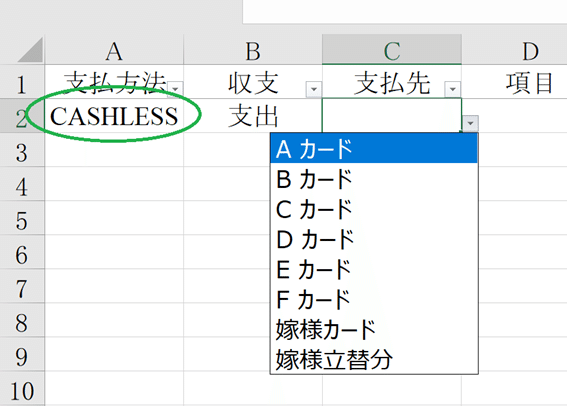This screenshot has height=406, width=567.
Task: Select 'D カード' from the list
Action: coord(374,239)
